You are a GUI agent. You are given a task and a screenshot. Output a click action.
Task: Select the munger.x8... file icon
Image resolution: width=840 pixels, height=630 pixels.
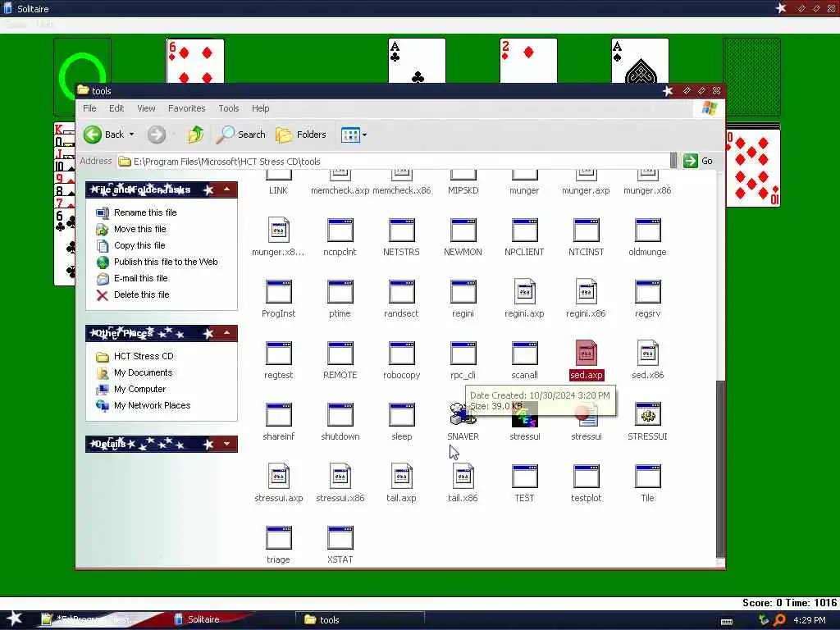click(279, 230)
